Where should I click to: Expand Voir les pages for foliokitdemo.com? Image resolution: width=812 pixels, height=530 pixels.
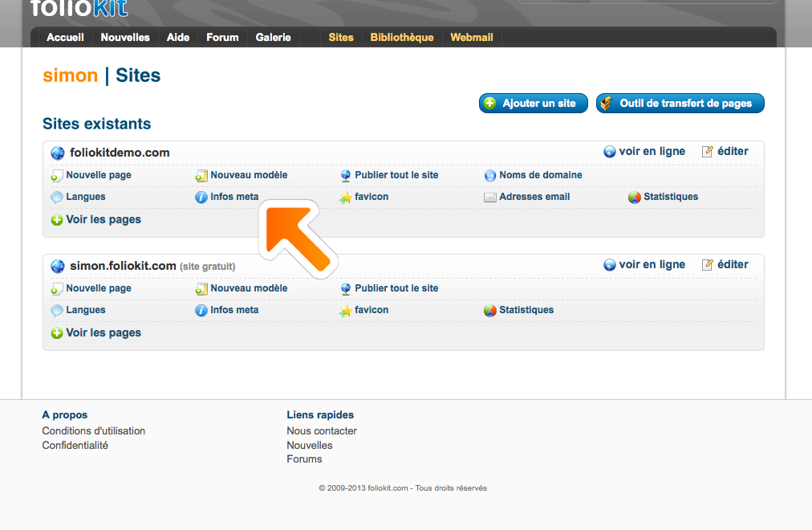pyautogui.click(x=103, y=220)
